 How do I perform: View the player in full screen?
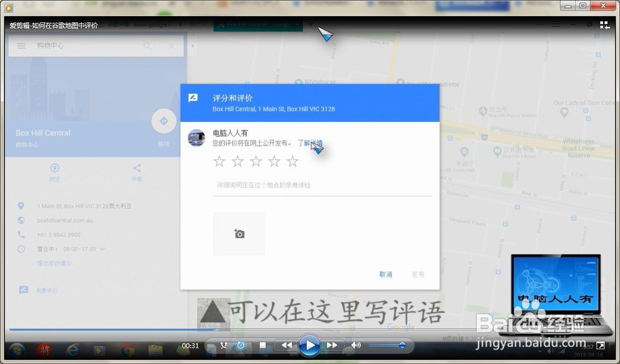(600, 345)
